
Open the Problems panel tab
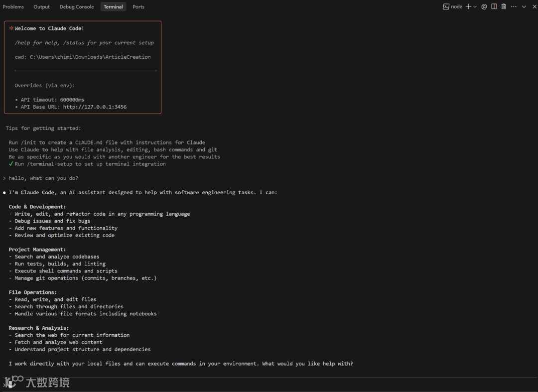tap(13, 7)
